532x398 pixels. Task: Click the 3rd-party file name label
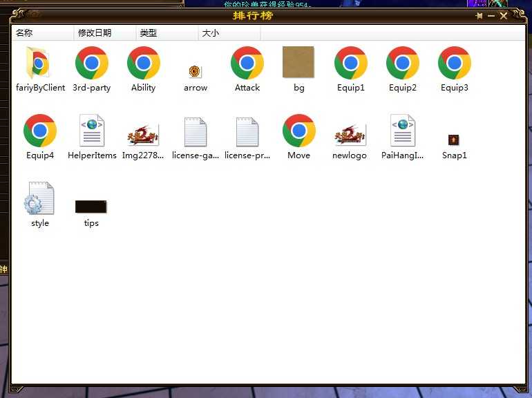pos(92,88)
